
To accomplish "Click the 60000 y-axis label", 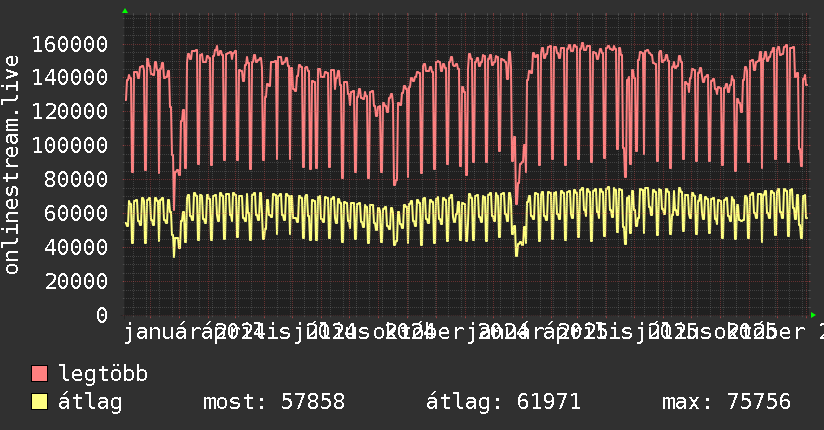I will point(77,213).
